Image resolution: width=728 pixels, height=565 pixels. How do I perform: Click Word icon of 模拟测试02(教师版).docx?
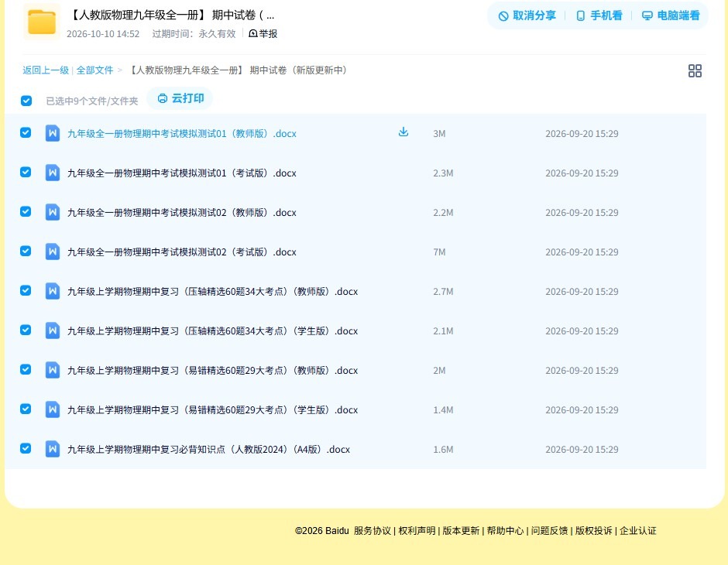pos(53,212)
